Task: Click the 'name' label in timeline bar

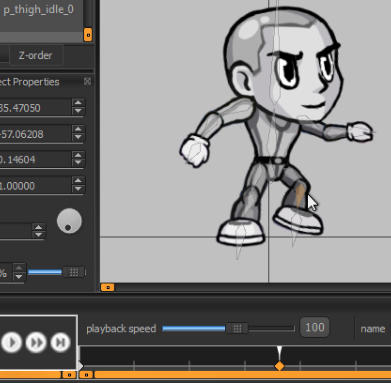Action: (x=373, y=329)
